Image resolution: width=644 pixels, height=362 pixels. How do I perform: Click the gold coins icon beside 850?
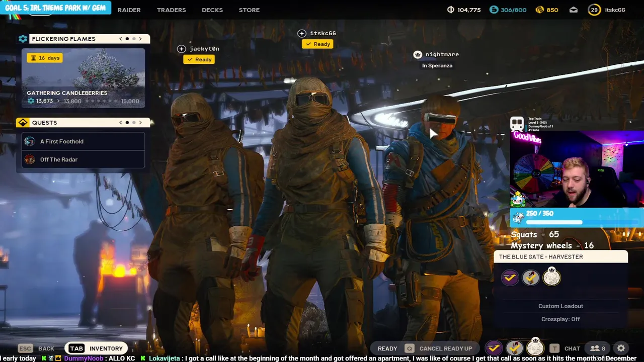pyautogui.click(x=539, y=10)
